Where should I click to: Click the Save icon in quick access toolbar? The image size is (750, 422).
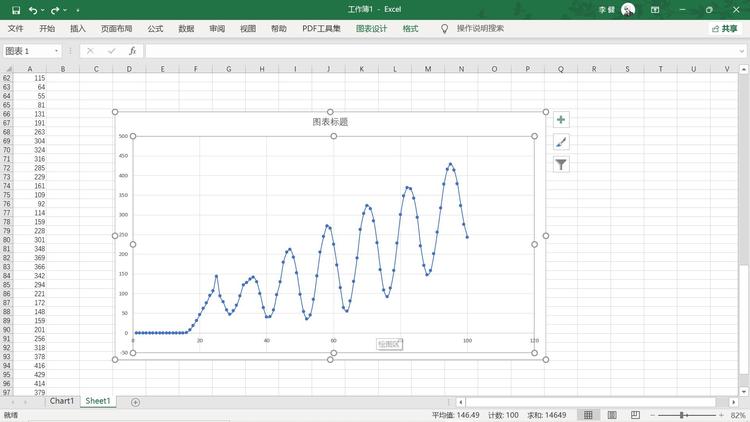pos(16,10)
